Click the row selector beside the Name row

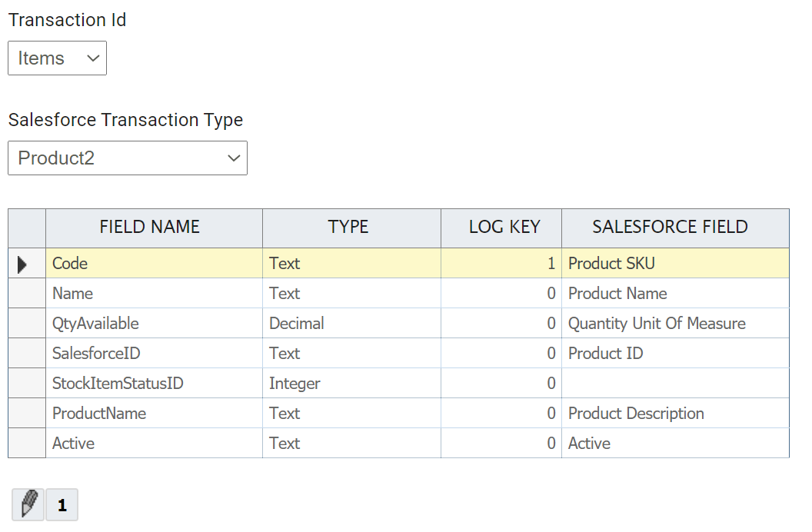click(27, 293)
